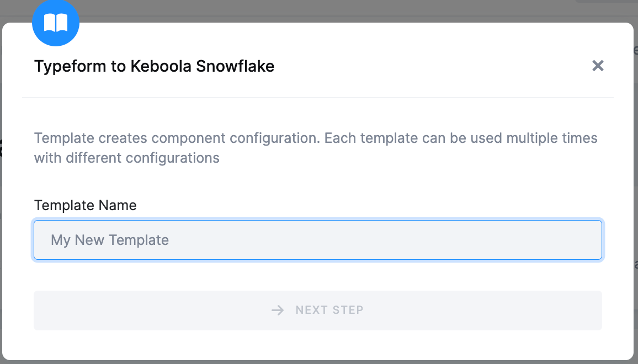The width and height of the screenshot is (638, 364).
Task: Select the right-arrow glyph on the step button
Action: click(277, 310)
